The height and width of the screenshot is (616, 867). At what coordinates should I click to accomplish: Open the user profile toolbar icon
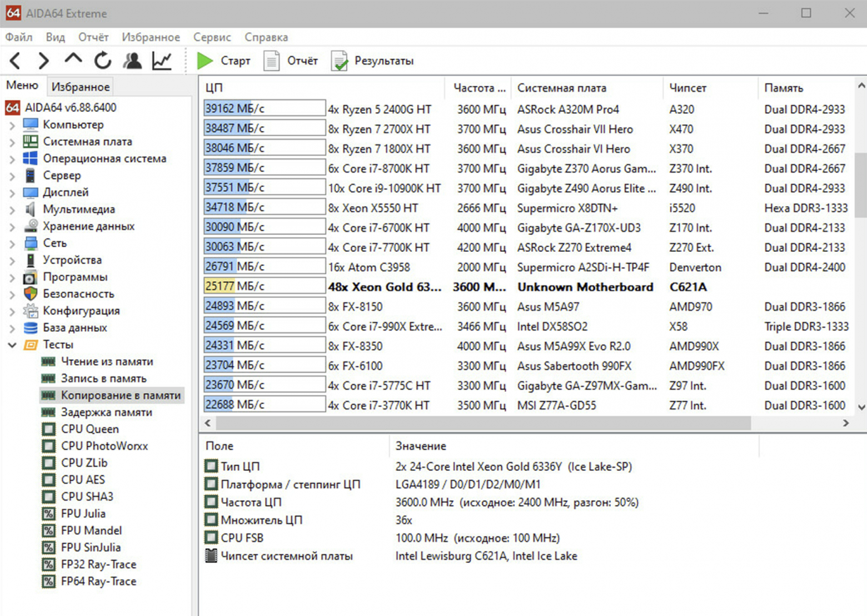click(132, 60)
